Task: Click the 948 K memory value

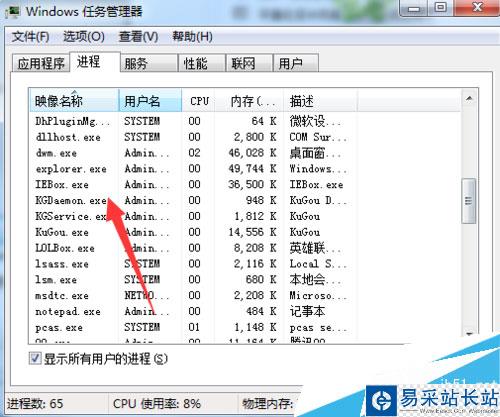Action: tap(261, 200)
